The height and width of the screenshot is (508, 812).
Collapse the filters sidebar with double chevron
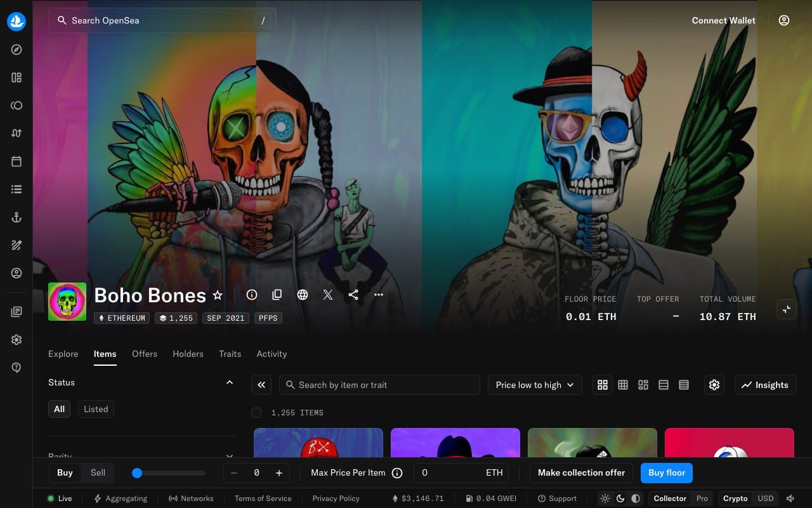tap(261, 385)
